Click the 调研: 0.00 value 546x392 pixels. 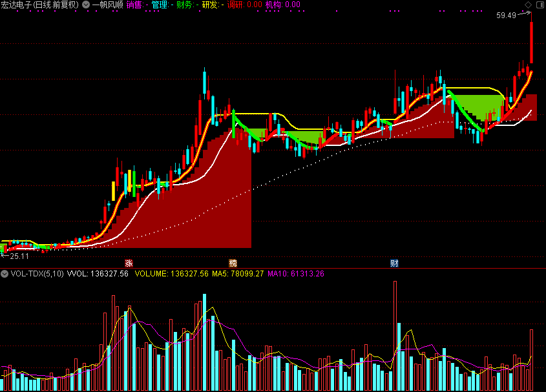click(x=244, y=5)
